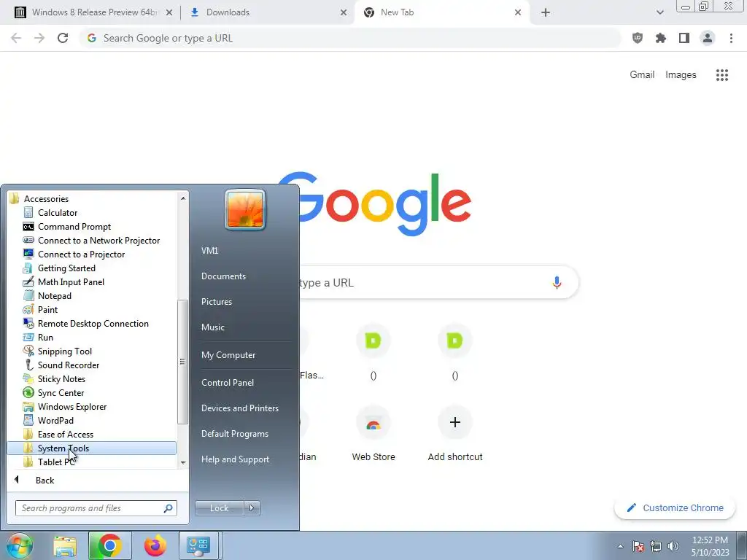Open the tab search dropdown
The width and height of the screenshot is (747, 560).
point(659,13)
